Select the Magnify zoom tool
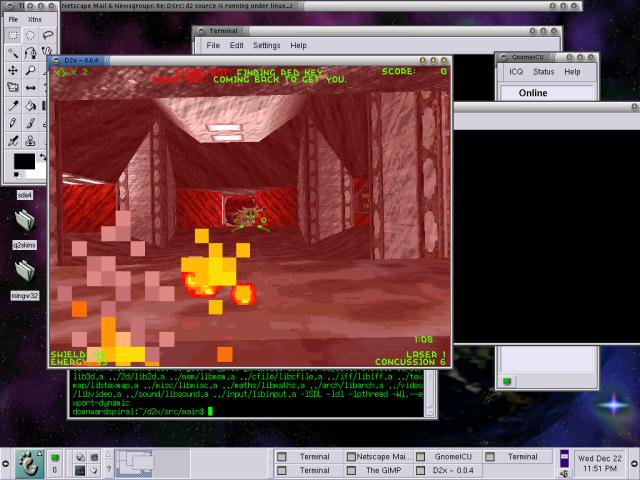The width and height of the screenshot is (640, 480). [x=30, y=71]
